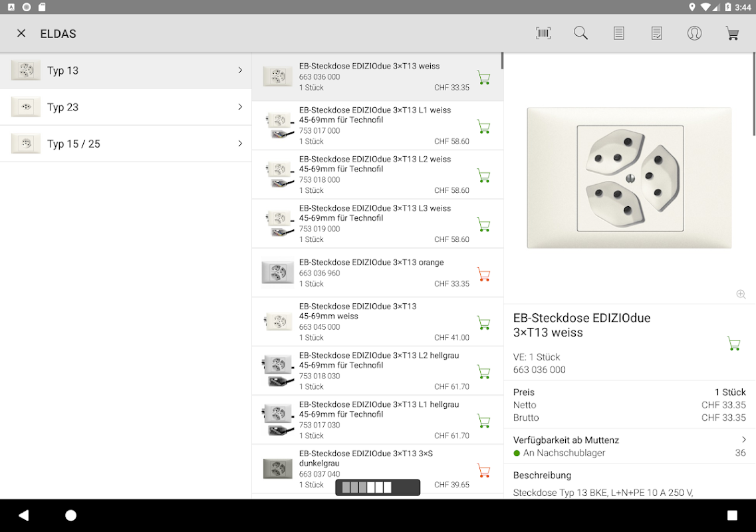Viewport: 756px width, 532px height.
Task: Add 753 017 000 L1 weiss to cart
Action: (x=483, y=126)
